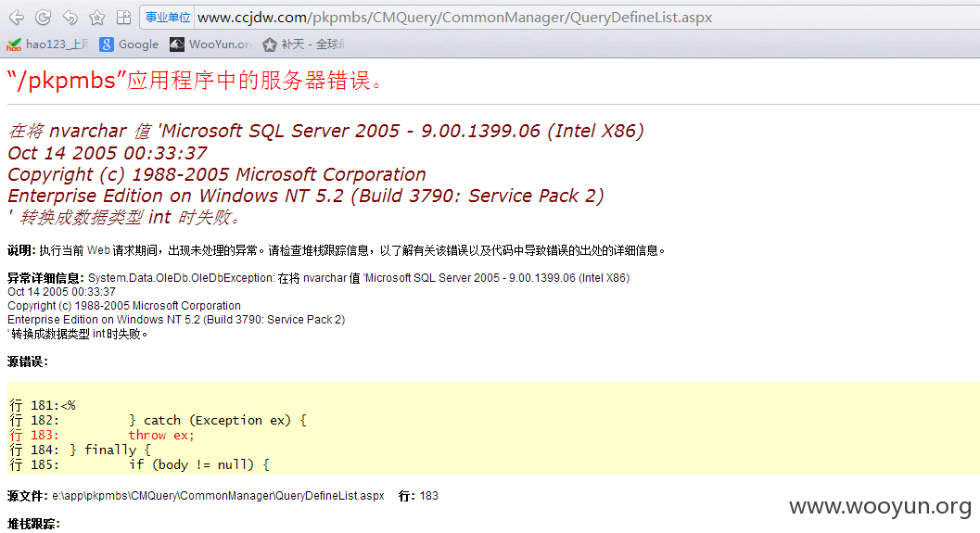Open the Google bookmark
The height and width of the screenshot is (533, 980).
coord(130,44)
